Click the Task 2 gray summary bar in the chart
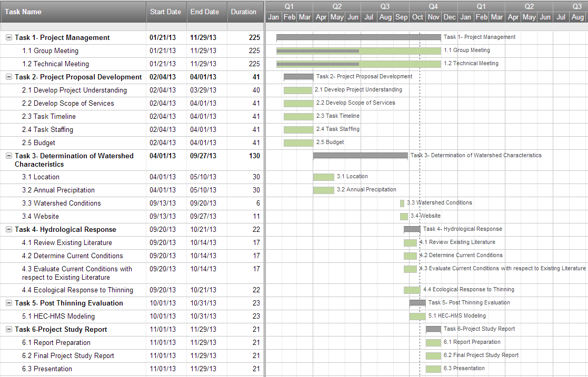588x377 pixels. click(x=298, y=77)
